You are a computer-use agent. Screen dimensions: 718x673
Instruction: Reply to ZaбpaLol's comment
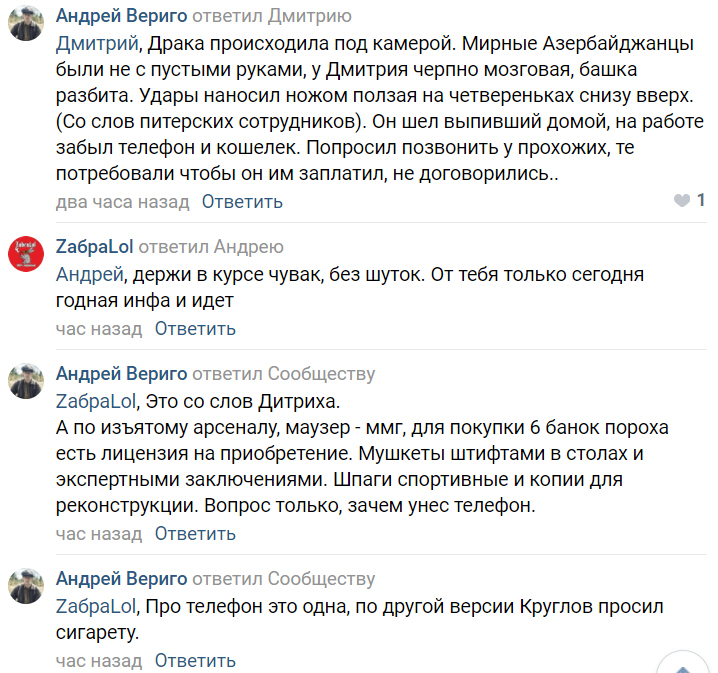(x=195, y=329)
